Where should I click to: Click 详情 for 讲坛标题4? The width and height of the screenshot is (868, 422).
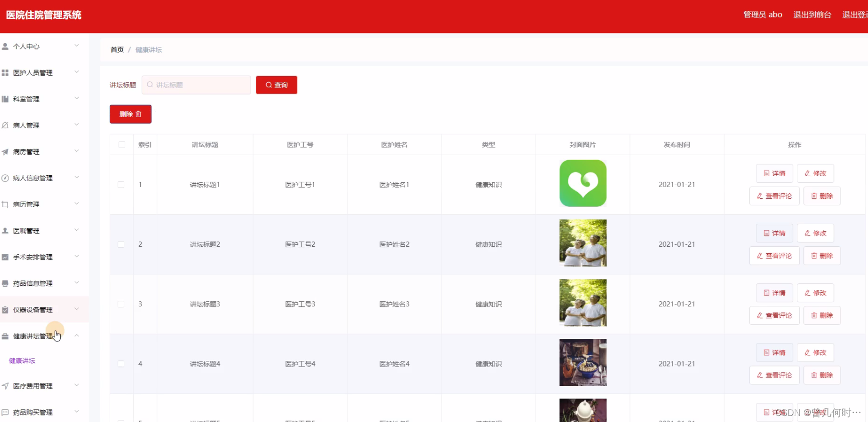pos(774,352)
